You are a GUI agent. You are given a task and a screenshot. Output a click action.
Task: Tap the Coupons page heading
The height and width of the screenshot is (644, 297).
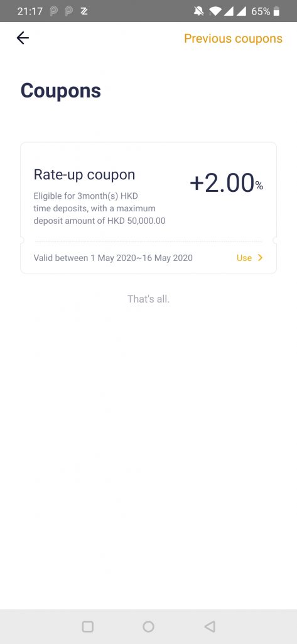[61, 91]
